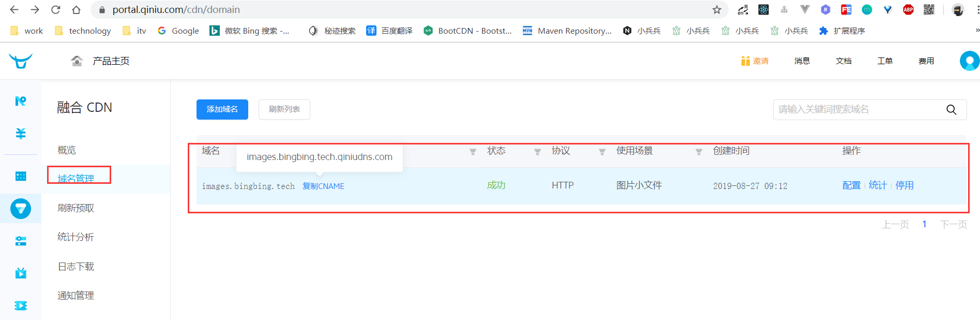
Task: Click the home icon beside 产品主页
Action: (77, 61)
